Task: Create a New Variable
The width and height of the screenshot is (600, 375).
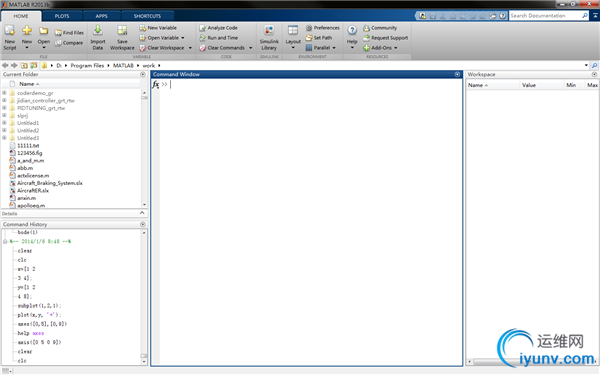Action: (x=158, y=28)
